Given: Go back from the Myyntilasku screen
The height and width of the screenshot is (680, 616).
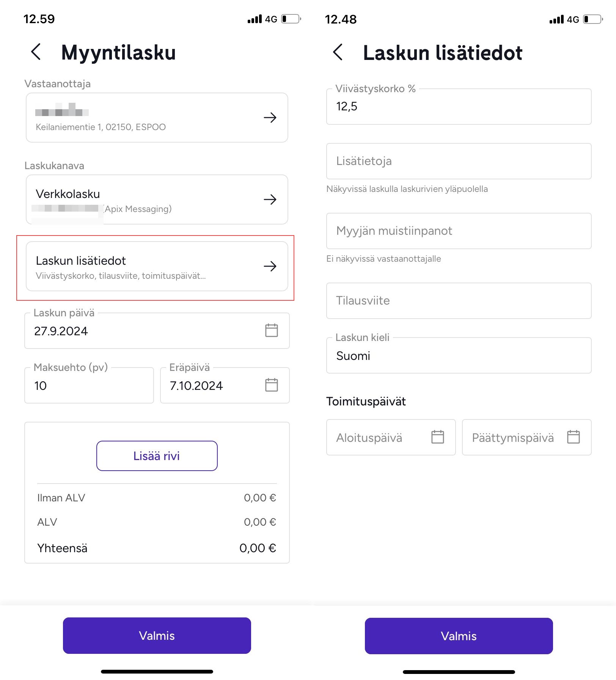Looking at the screenshot, I should coord(36,52).
